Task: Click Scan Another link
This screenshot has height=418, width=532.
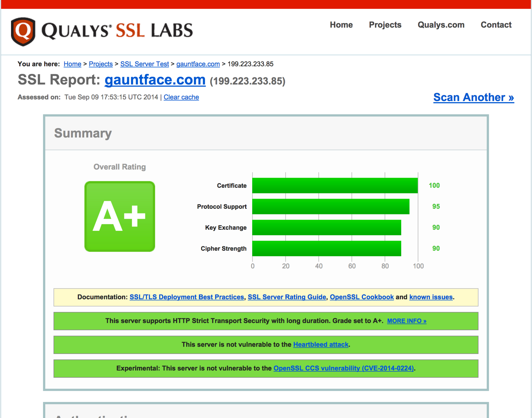Action: 473,97
